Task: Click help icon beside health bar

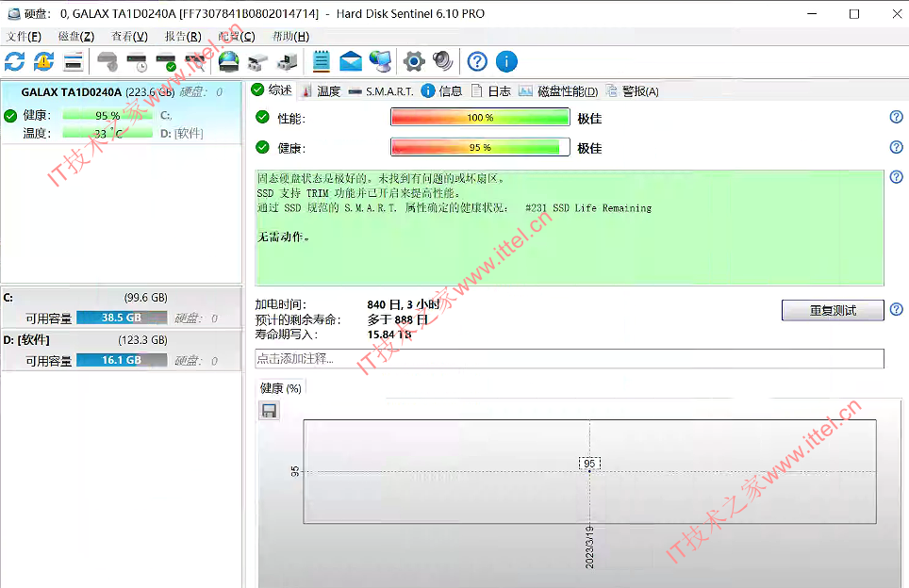Action: (896, 147)
